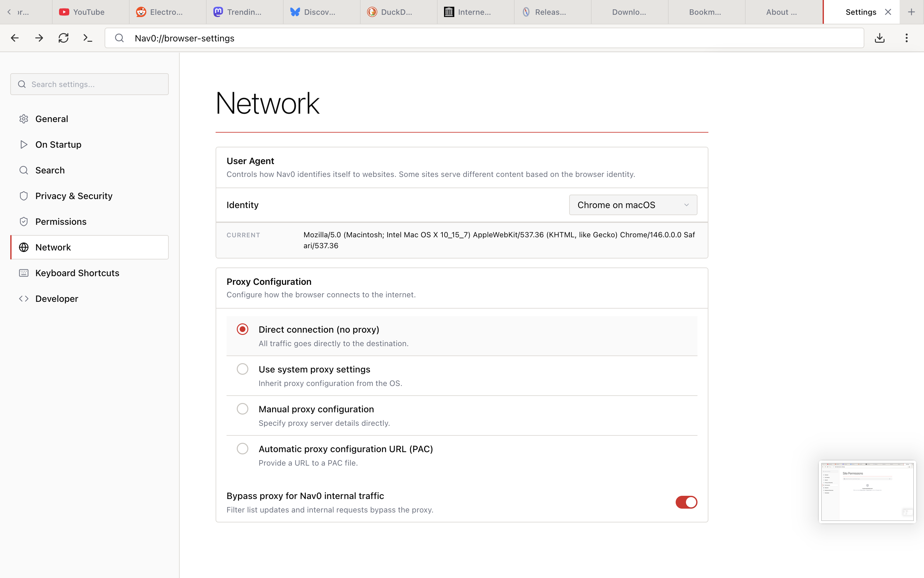Click the magnifier icon beside Search item
The height and width of the screenshot is (578, 924).
pyautogui.click(x=24, y=170)
